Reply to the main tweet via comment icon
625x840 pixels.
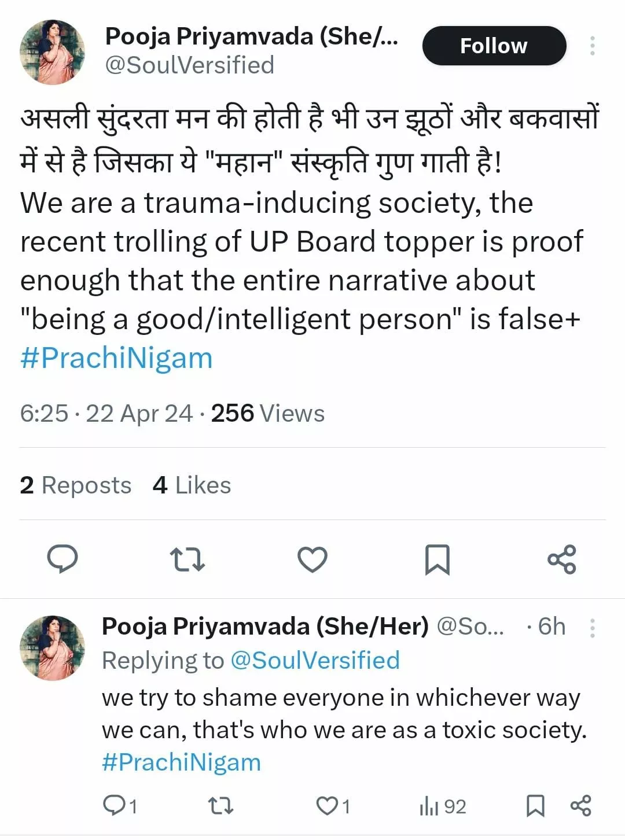tap(62, 559)
